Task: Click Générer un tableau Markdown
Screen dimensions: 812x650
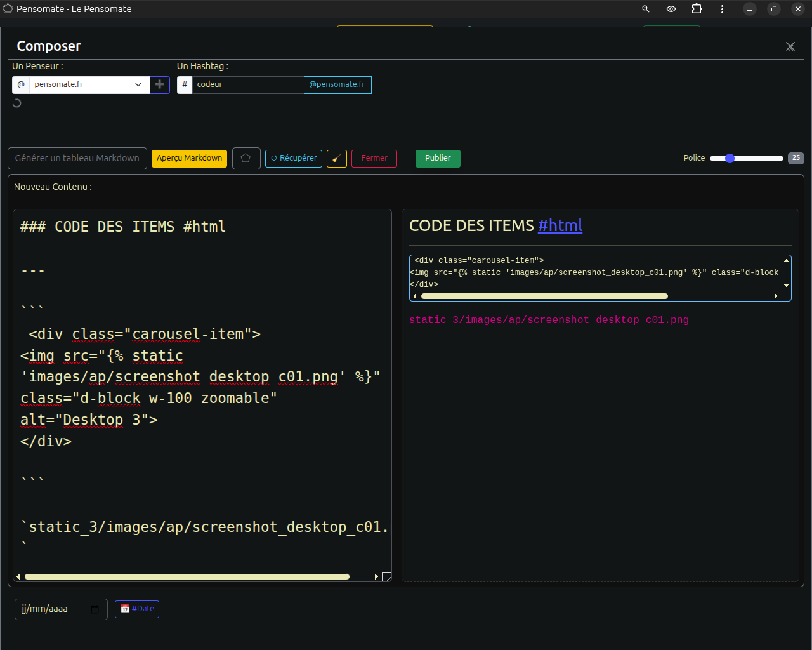Action: (x=77, y=158)
